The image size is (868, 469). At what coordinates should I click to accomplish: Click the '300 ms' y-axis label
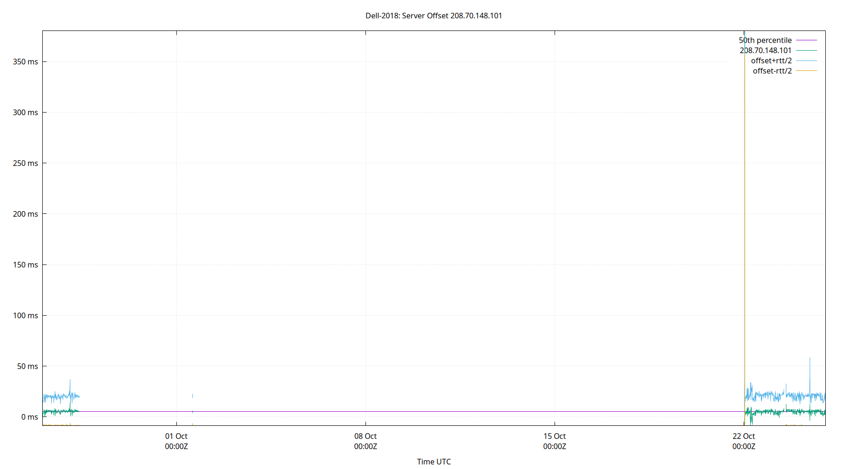[25, 113]
